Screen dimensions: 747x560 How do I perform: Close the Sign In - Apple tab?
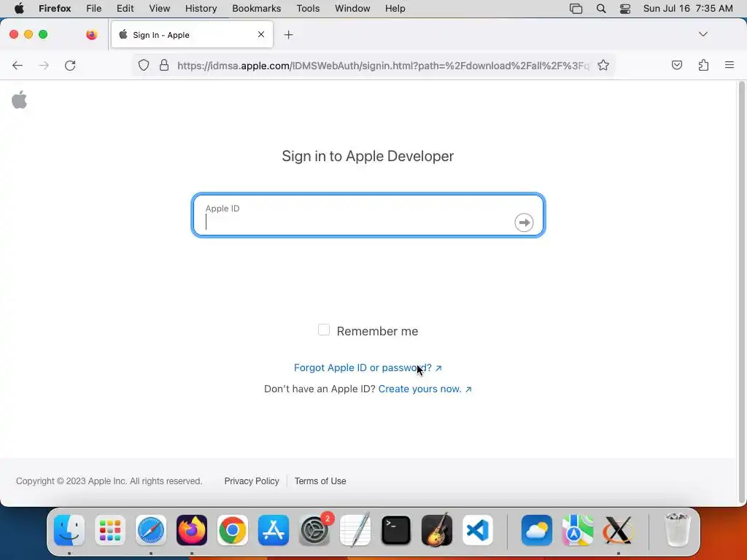[261, 34]
